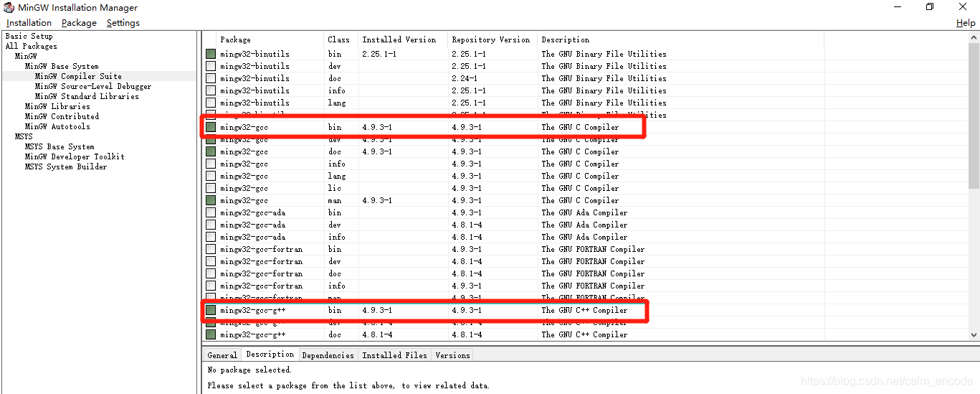Mark the mingw32-gcc-ada info checkbox
Viewport: 980px width, 394px height.
(211, 237)
